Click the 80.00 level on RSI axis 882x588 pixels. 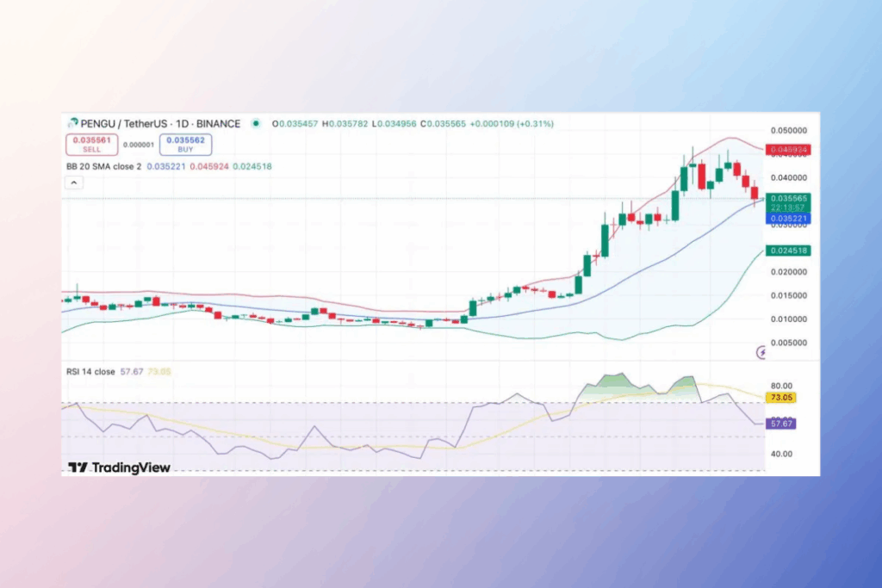coord(782,386)
